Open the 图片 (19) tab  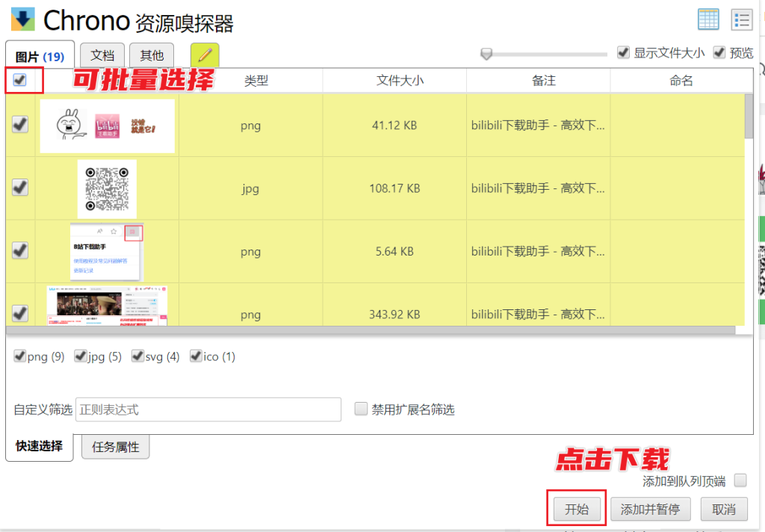[x=40, y=56]
